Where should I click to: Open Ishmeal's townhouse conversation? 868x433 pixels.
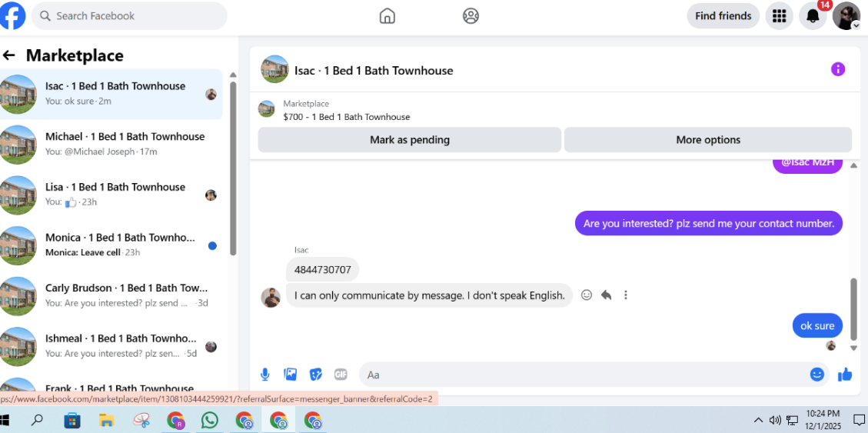tap(111, 346)
